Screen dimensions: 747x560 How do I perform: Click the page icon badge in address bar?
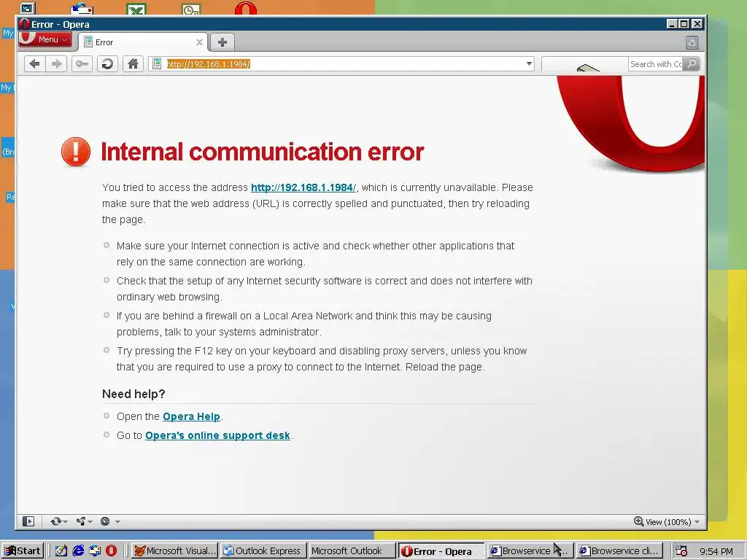click(157, 64)
